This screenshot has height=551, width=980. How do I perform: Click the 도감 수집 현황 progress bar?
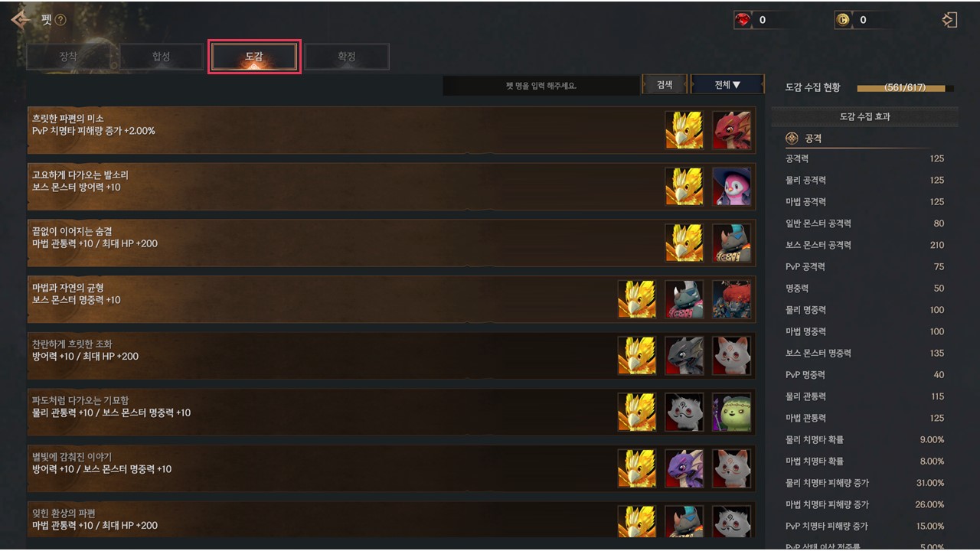coord(905,88)
